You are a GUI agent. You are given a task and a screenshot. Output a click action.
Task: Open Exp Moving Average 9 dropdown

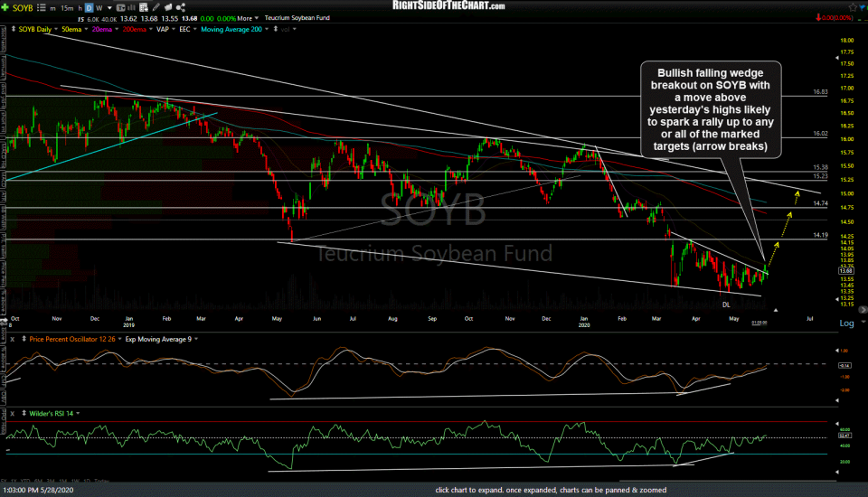[196, 339]
